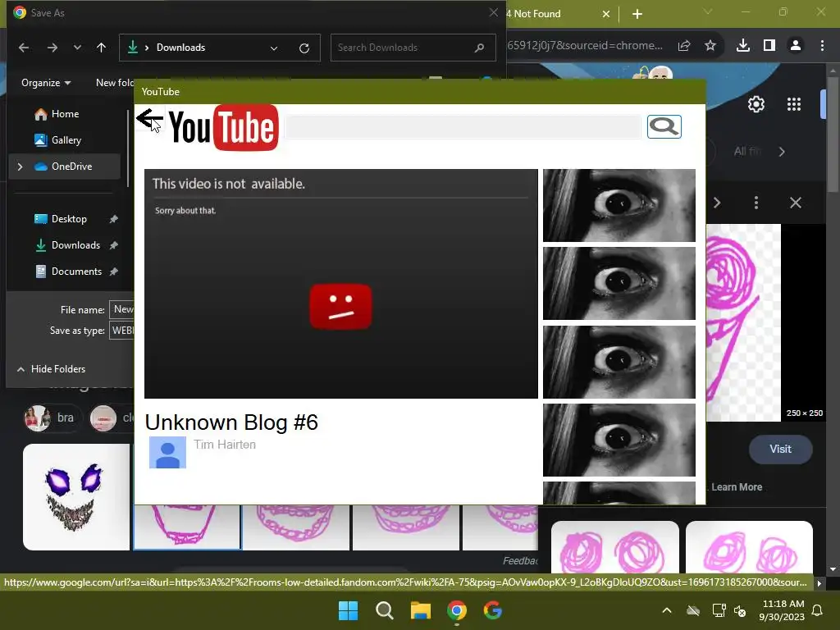
Task: Open the image preview more options menu
Action: 756,203
